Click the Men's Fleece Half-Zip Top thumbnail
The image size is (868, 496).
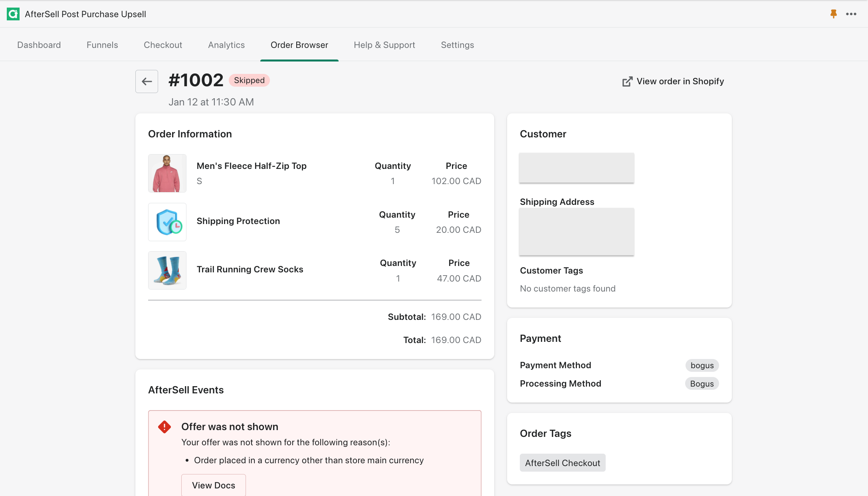click(167, 173)
